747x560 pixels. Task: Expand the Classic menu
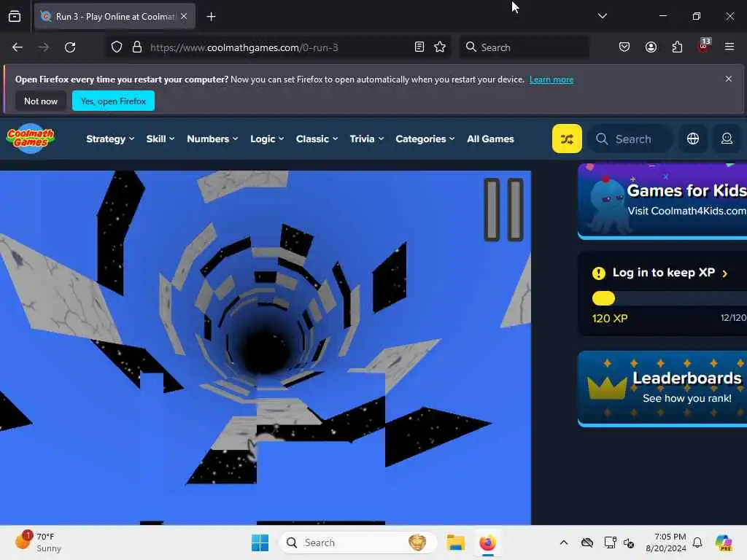point(317,139)
